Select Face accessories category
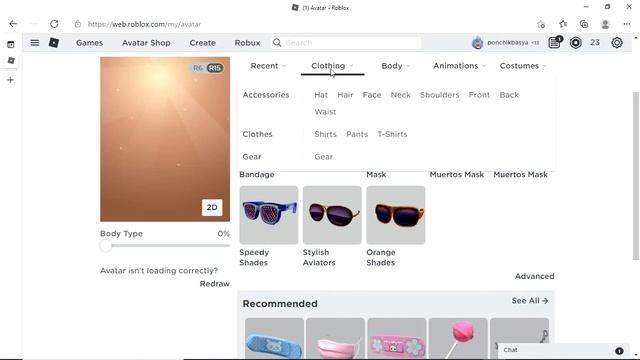Screen dimensions: 640x360 pyautogui.click(x=372, y=95)
